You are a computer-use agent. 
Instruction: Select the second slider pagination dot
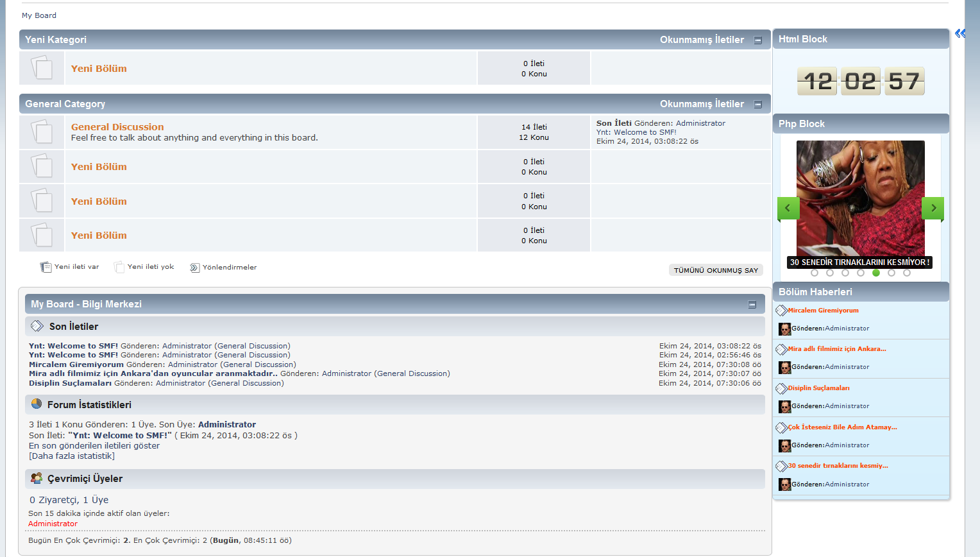[x=830, y=273]
